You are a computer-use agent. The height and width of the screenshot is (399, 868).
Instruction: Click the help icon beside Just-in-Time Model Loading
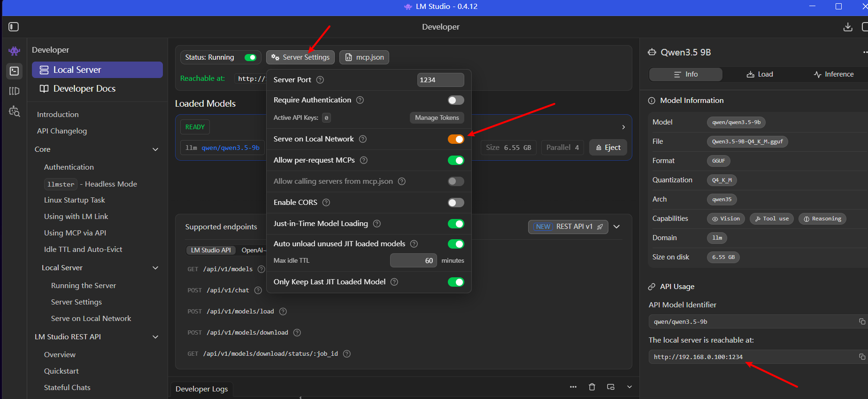pos(377,224)
